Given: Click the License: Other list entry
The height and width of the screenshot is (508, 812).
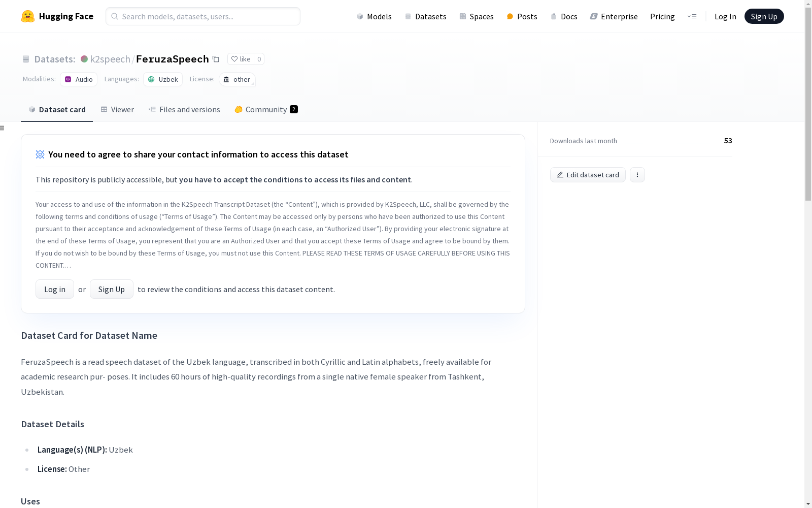Looking at the screenshot, I should tap(63, 469).
